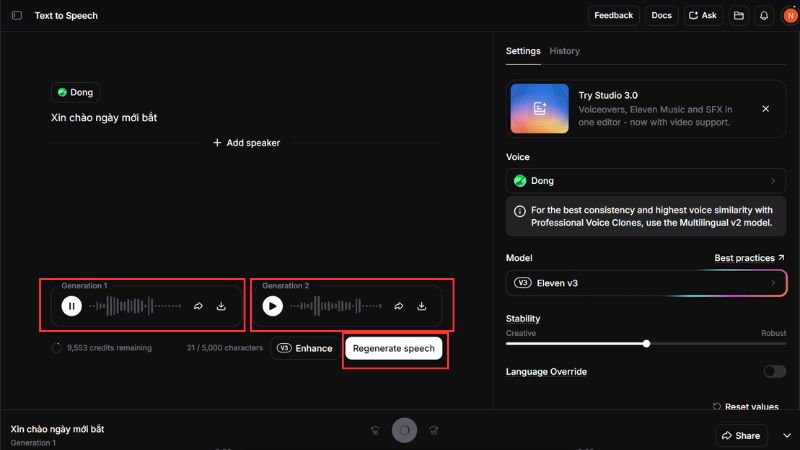Viewport: 800px width, 450px height.
Task: Share Generation 2 via arrow icon
Action: pos(399,306)
